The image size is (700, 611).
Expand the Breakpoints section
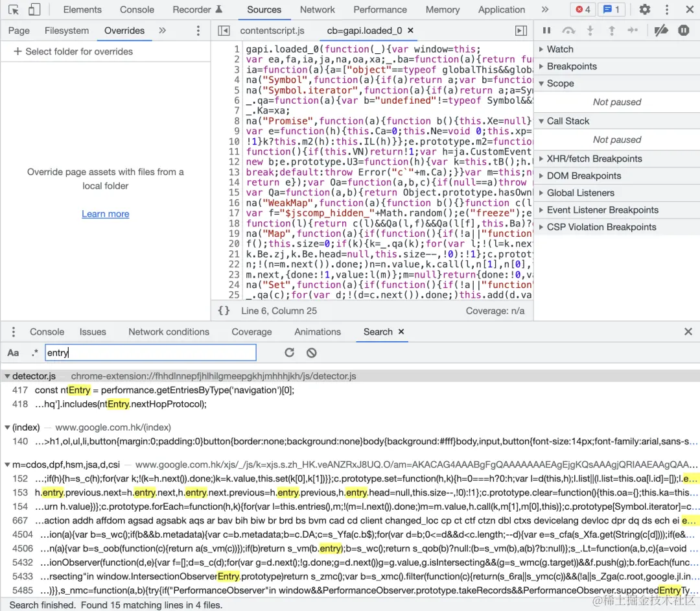(x=616, y=66)
